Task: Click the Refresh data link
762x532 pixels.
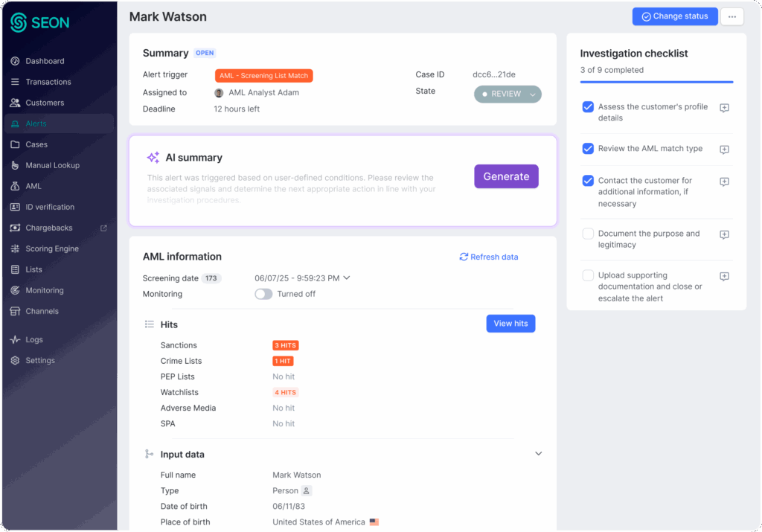Action: (489, 257)
